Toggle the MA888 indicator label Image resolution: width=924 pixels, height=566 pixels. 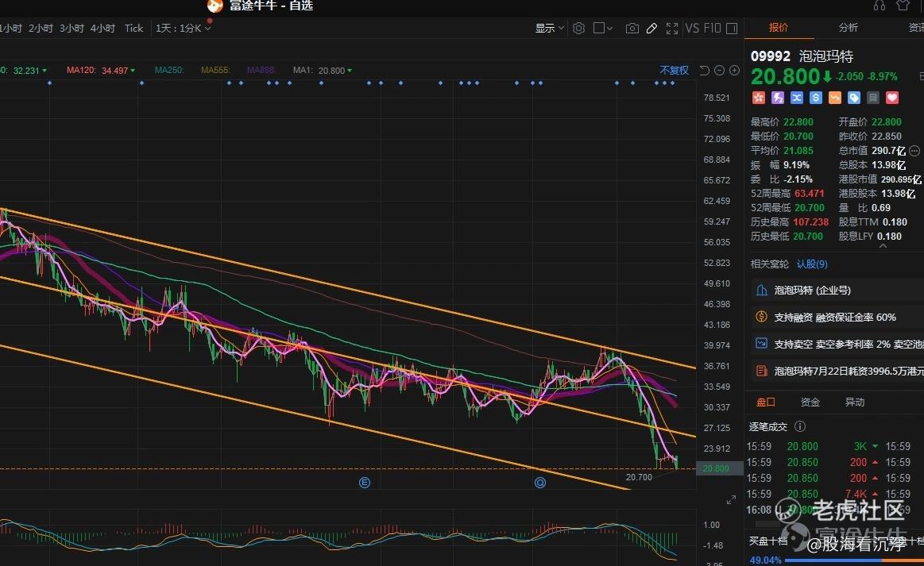tap(261, 70)
